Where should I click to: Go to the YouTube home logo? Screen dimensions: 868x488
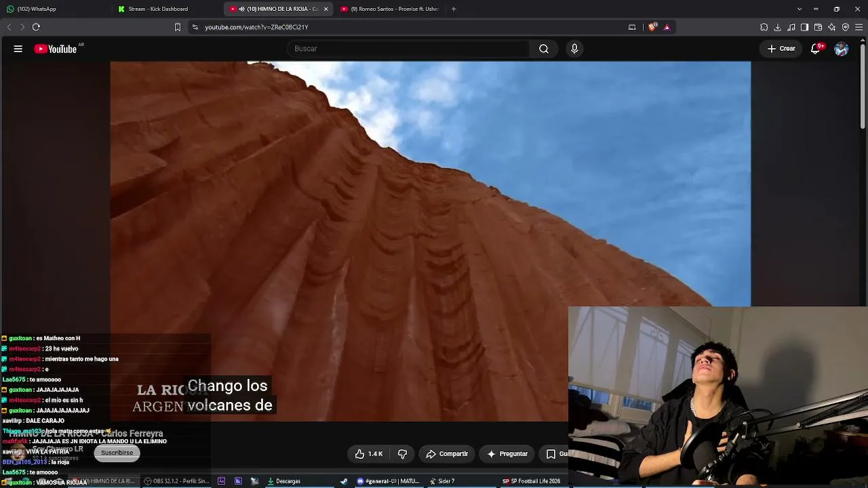pos(56,49)
